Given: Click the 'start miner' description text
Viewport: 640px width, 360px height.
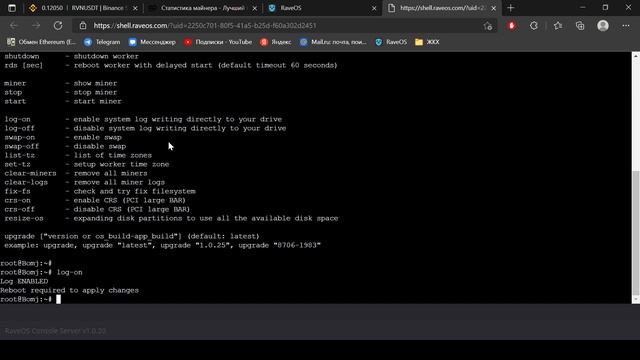Looking at the screenshot, I should (98, 101).
